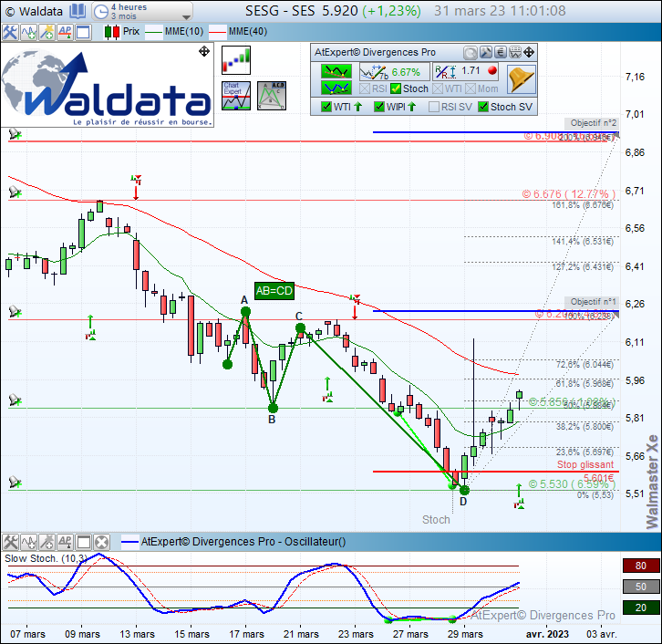The height and width of the screenshot is (644, 662).
Task: Click the Objectif n°2 label
Action: pyautogui.click(x=593, y=123)
